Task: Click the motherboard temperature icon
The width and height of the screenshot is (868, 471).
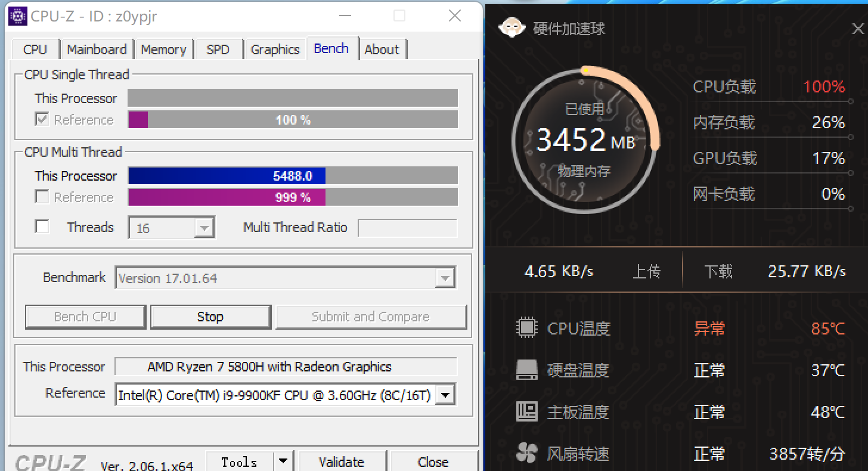Action: tap(526, 412)
